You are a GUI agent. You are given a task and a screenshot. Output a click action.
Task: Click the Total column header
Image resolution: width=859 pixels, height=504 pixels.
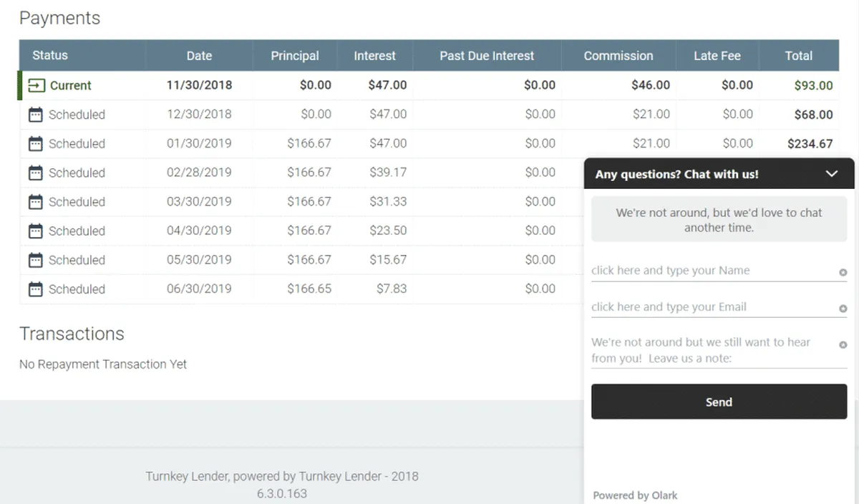(x=798, y=56)
